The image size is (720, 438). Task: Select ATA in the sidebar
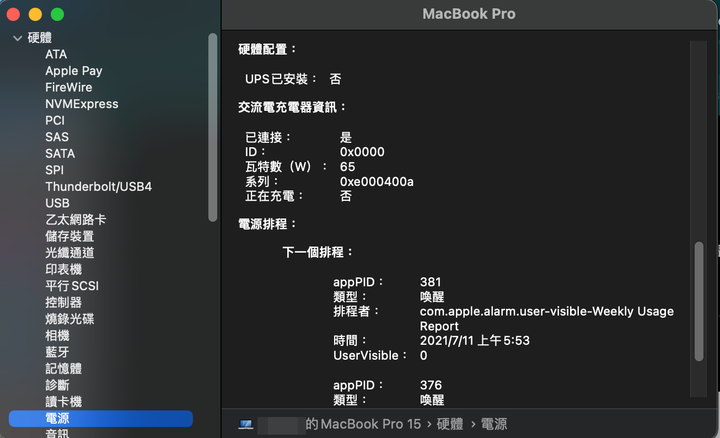pos(56,55)
